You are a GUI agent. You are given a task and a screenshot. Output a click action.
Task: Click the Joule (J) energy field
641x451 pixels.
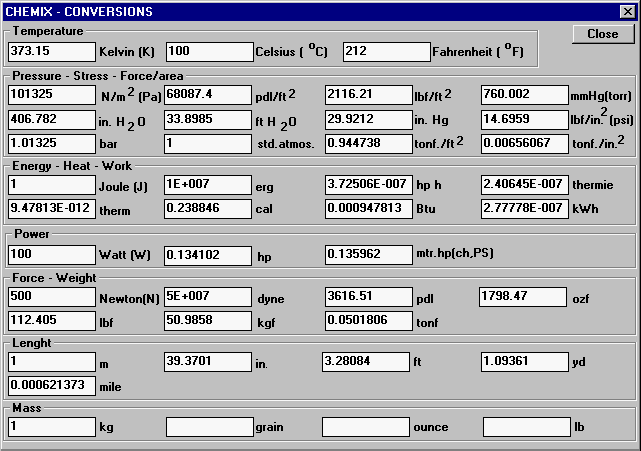pyautogui.click(x=52, y=185)
